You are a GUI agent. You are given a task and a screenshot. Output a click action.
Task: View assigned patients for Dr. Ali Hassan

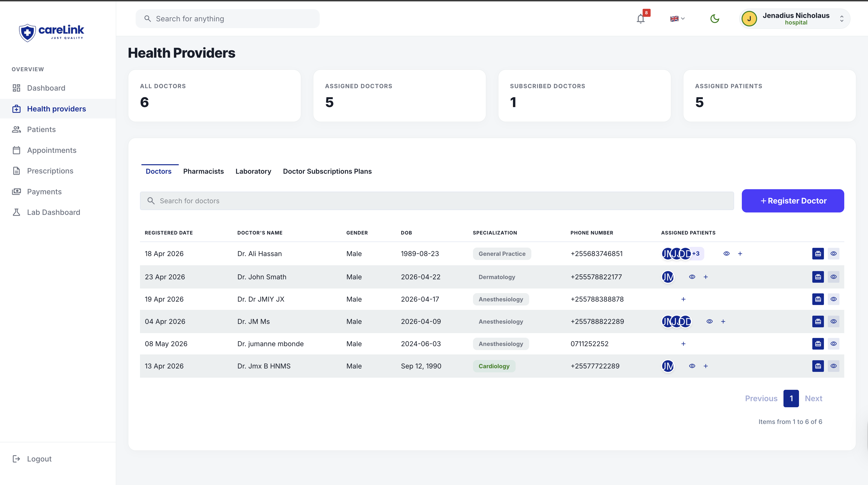tap(727, 253)
